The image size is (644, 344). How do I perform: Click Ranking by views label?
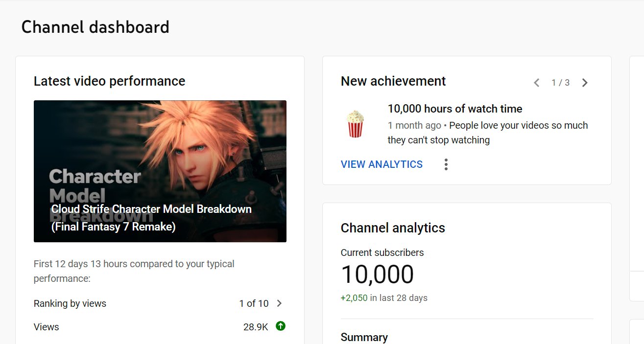coord(70,303)
